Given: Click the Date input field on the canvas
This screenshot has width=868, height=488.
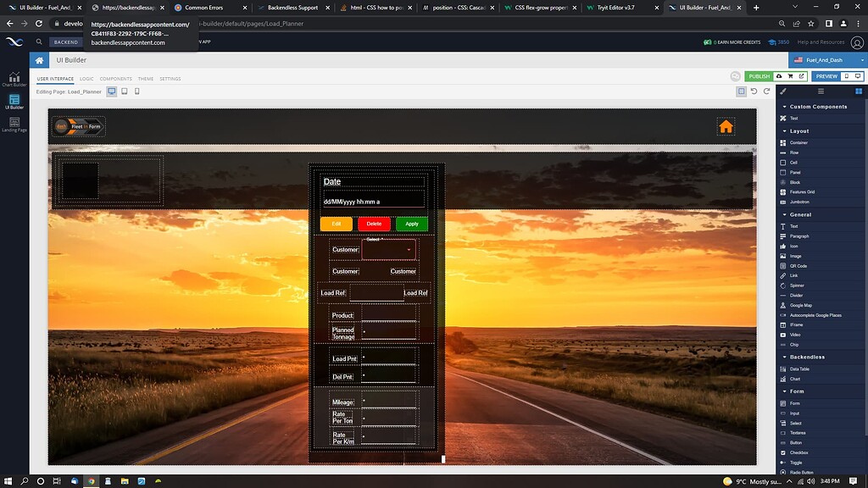Looking at the screenshot, I should (373, 201).
